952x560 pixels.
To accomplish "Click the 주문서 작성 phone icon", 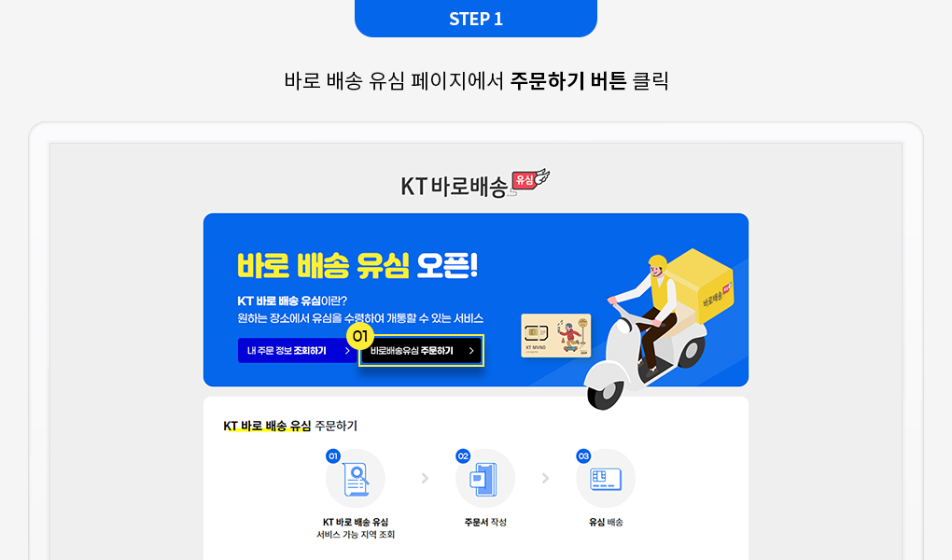I will coord(484,479).
